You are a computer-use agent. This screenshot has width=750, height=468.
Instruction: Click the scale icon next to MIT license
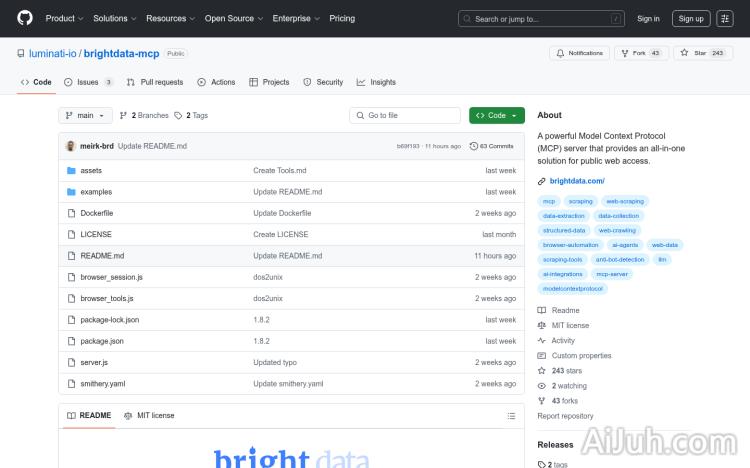(x=541, y=325)
